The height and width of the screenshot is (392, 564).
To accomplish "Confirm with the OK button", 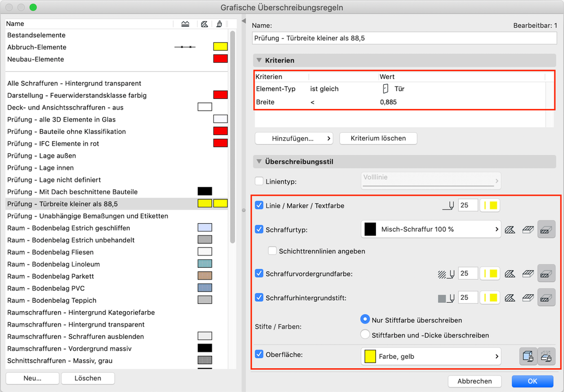I will click(532, 381).
